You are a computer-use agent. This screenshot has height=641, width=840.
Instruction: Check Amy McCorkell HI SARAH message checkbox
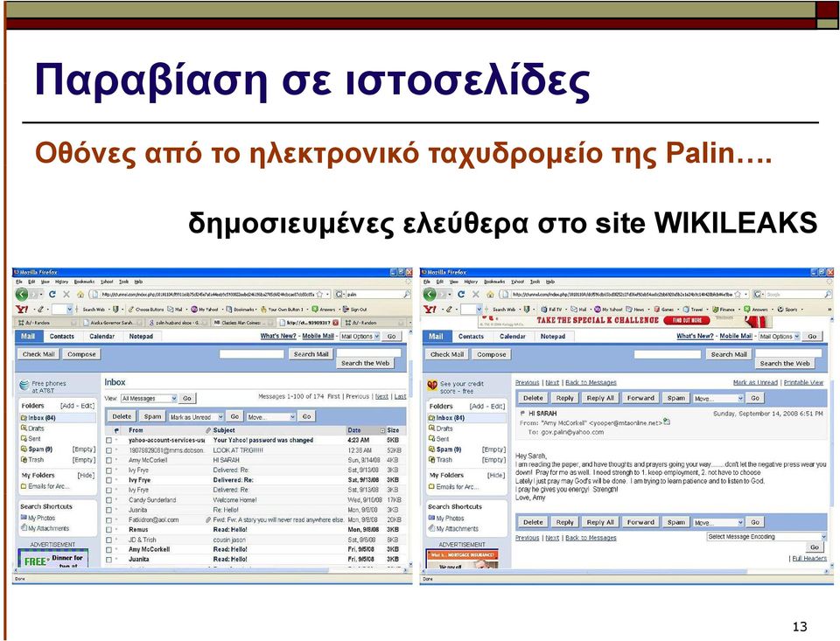click(108, 460)
